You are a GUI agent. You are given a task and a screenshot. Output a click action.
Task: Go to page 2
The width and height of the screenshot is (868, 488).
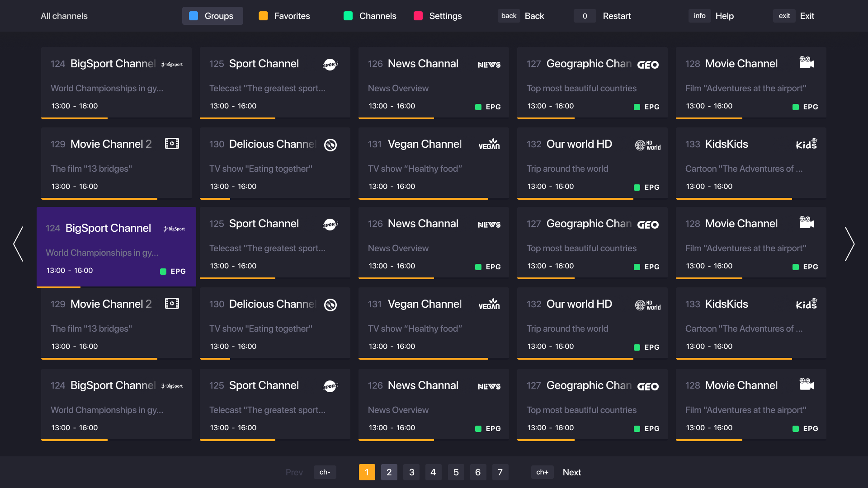[x=389, y=472]
